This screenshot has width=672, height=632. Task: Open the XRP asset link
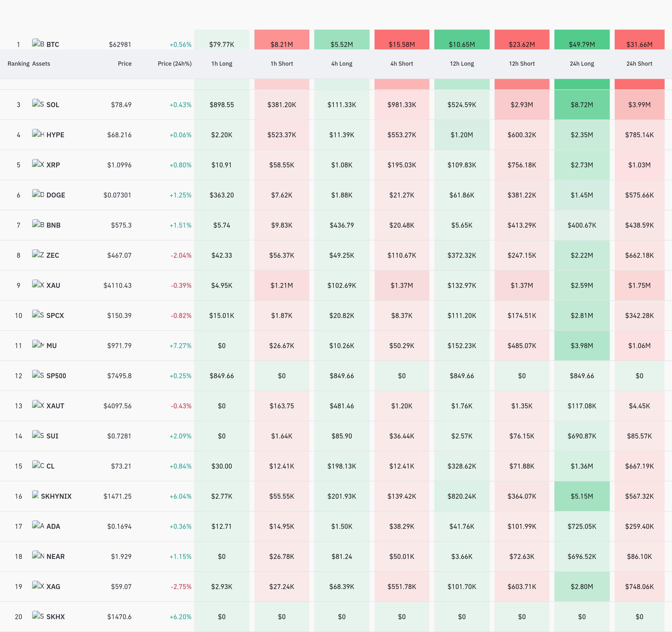point(53,165)
